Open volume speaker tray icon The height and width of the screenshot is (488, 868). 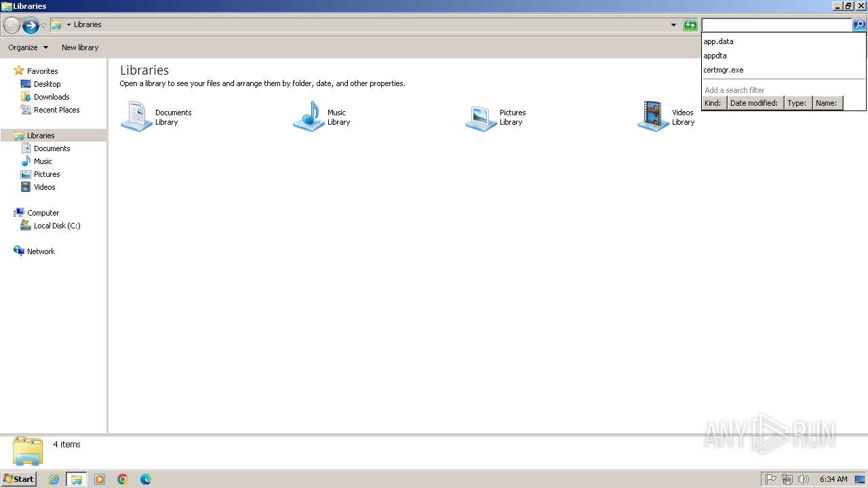804,479
